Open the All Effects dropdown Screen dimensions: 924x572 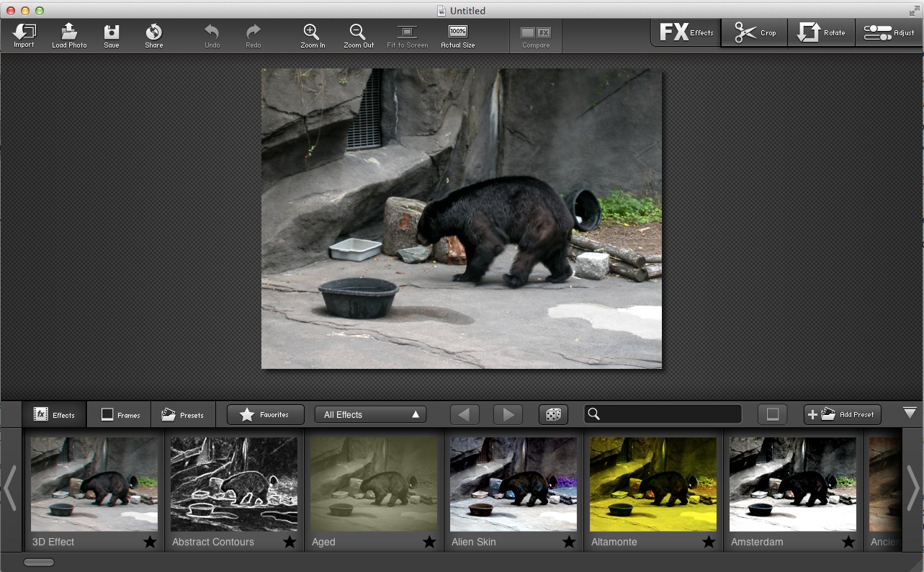370,414
